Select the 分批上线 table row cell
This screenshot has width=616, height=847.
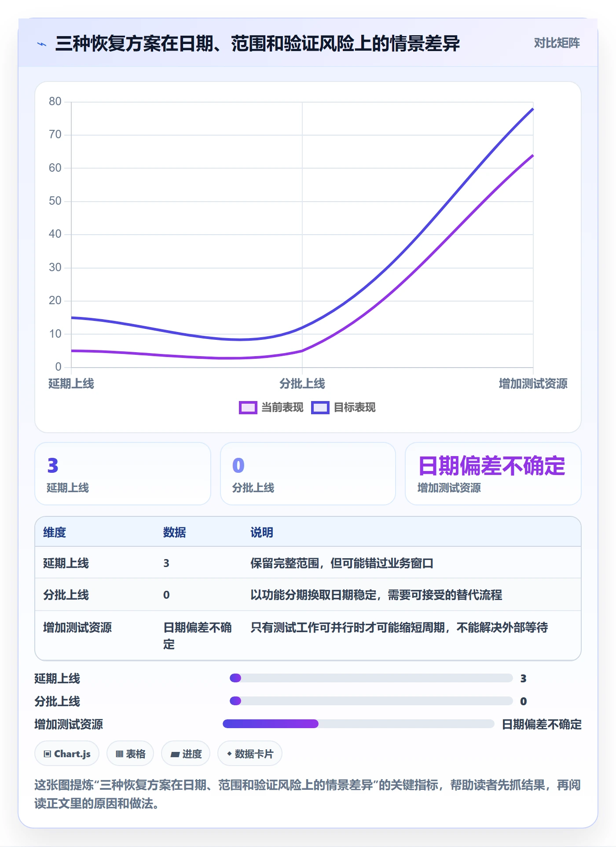click(66, 595)
